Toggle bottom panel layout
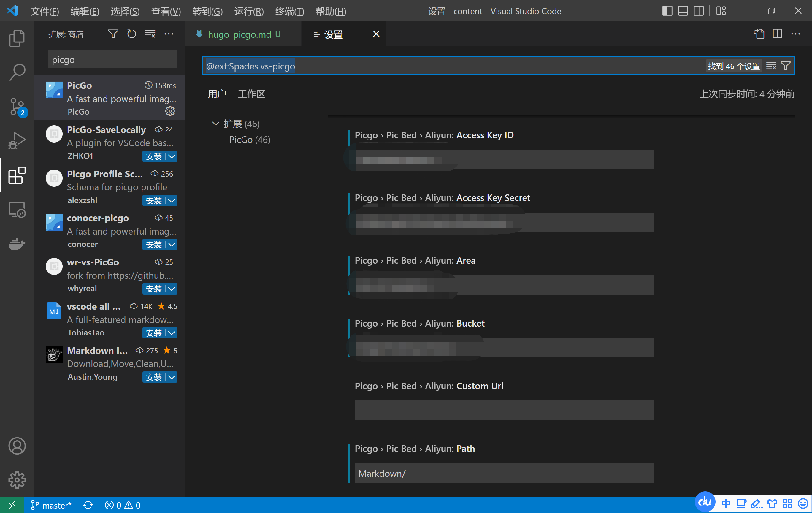812x513 pixels. point(683,11)
